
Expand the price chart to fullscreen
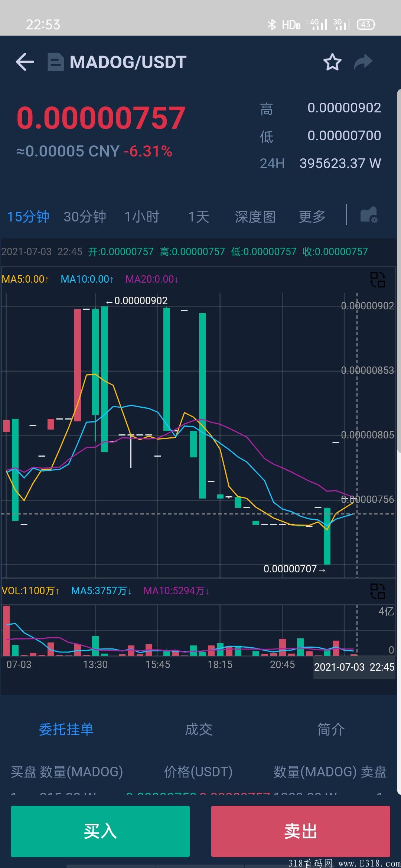coord(378,280)
